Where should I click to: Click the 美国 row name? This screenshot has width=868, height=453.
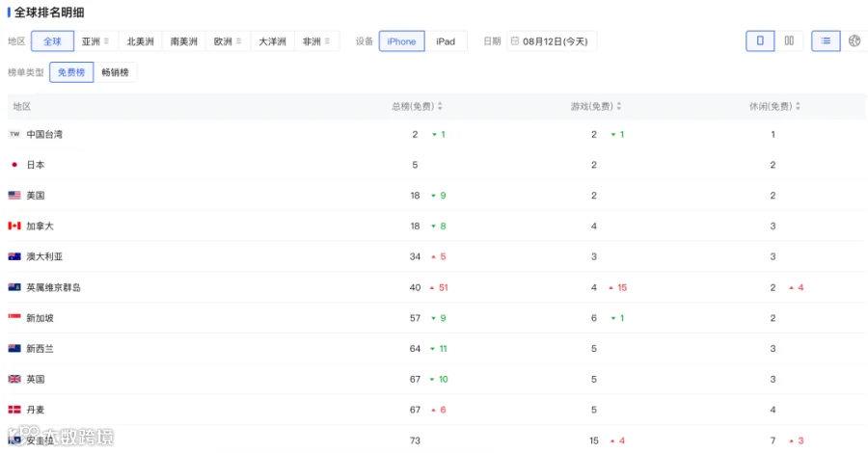pyautogui.click(x=36, y=196)
